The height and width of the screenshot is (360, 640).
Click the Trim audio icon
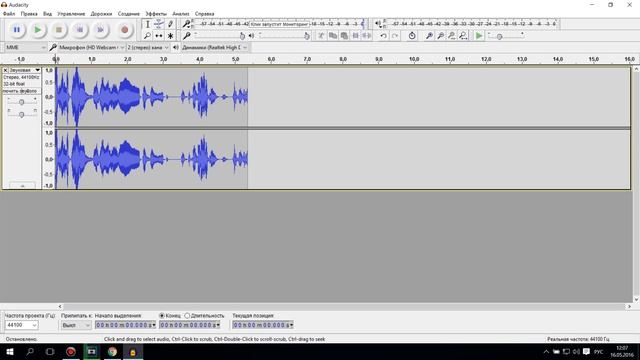[x=356, y=36]
